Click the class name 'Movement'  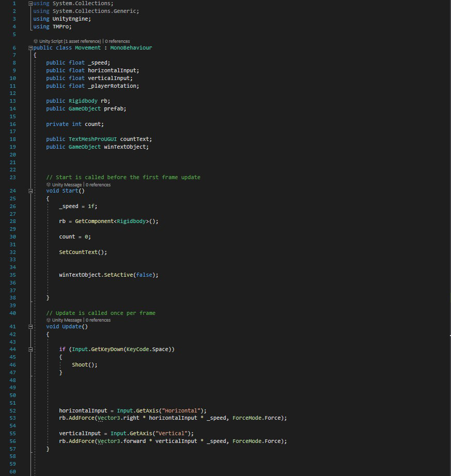tap(88, 47)
